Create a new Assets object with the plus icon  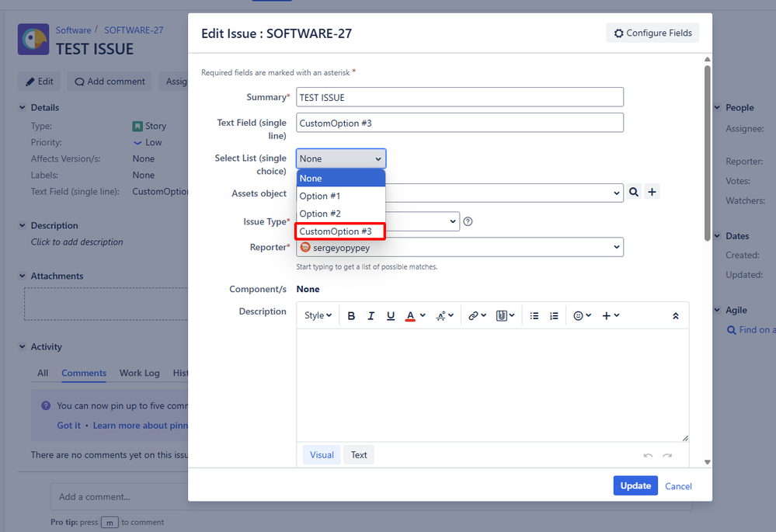point(652,192)
